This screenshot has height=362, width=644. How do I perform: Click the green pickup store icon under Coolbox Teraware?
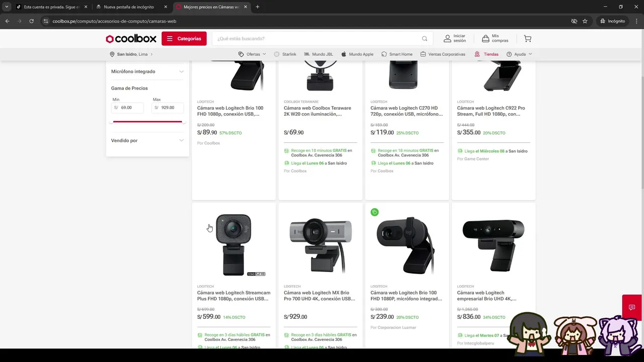(x=286, y=150)
